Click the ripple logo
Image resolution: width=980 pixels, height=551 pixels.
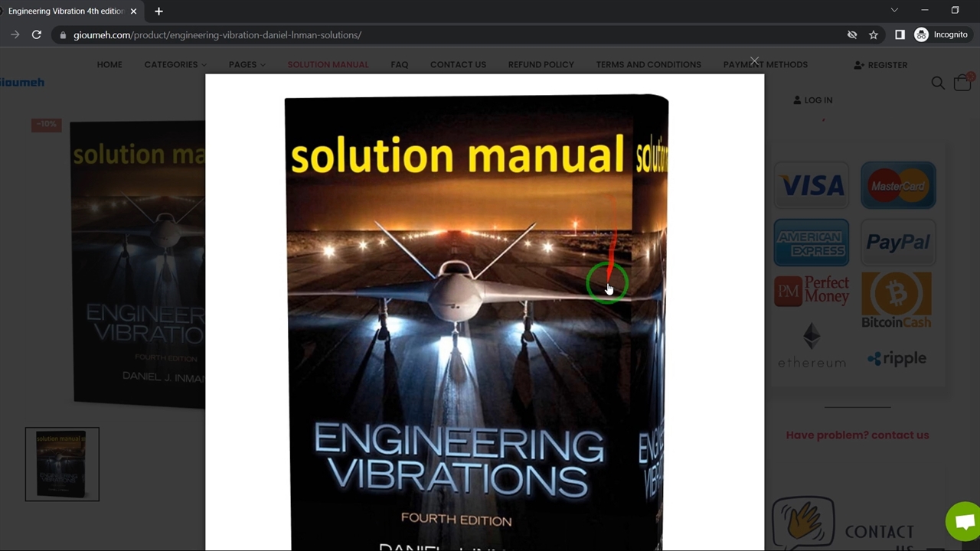pos(897,358)
